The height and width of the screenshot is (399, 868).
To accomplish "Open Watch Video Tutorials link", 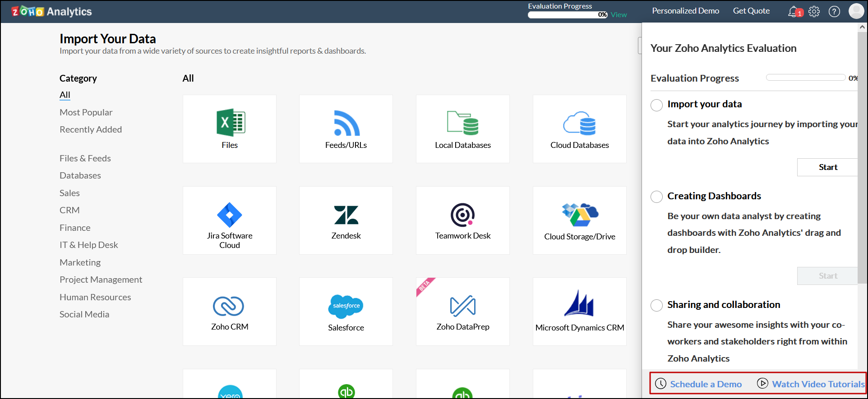I will pos(818,384).
